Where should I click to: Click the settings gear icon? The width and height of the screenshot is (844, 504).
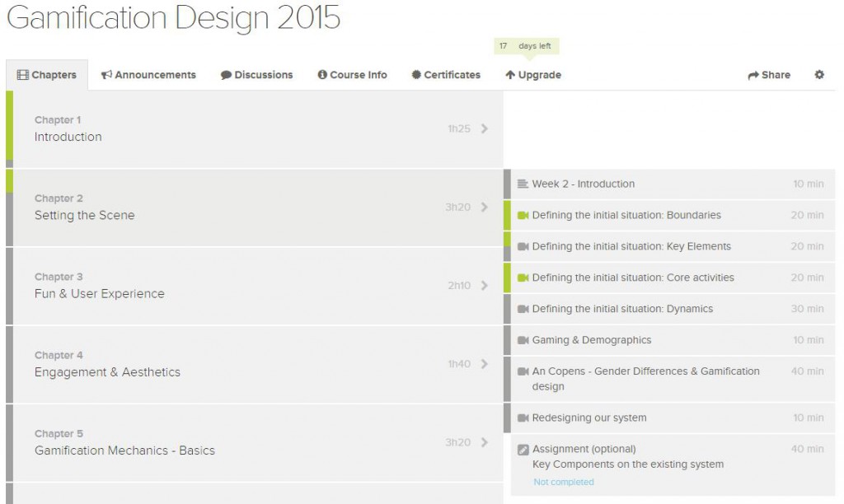[818, 75]
